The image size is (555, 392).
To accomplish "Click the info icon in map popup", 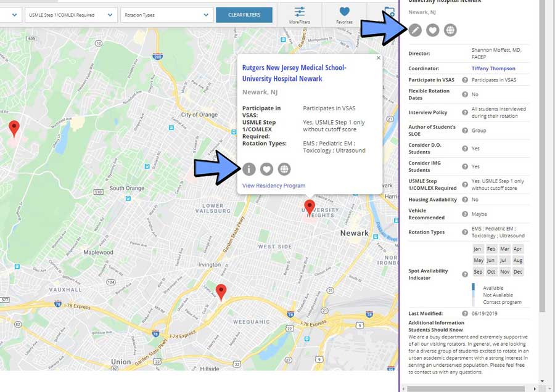I will [x=249, y=169].
